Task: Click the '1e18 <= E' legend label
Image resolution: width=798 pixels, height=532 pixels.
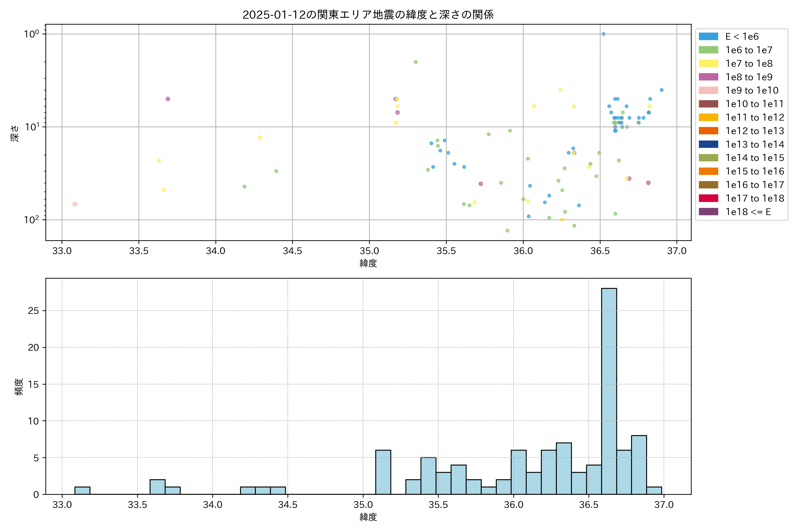Action: point(748,212)
